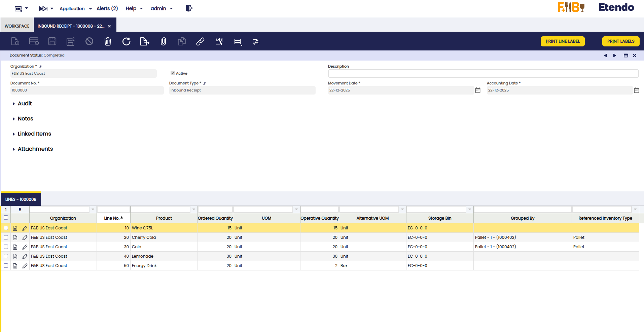Select the Energy Drink row checkbox
Image resolution: width=644 pixels, height=332 pixels.
6,266
